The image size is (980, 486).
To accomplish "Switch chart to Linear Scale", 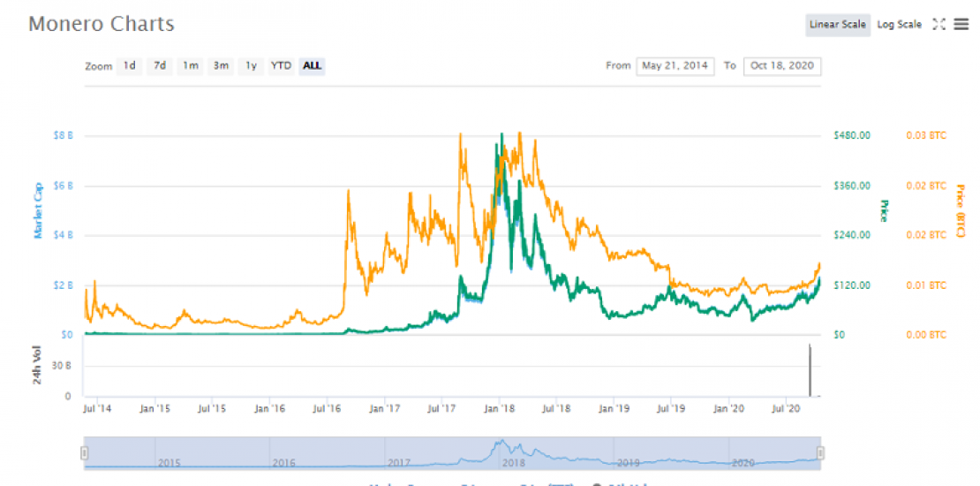I will 837,25.
